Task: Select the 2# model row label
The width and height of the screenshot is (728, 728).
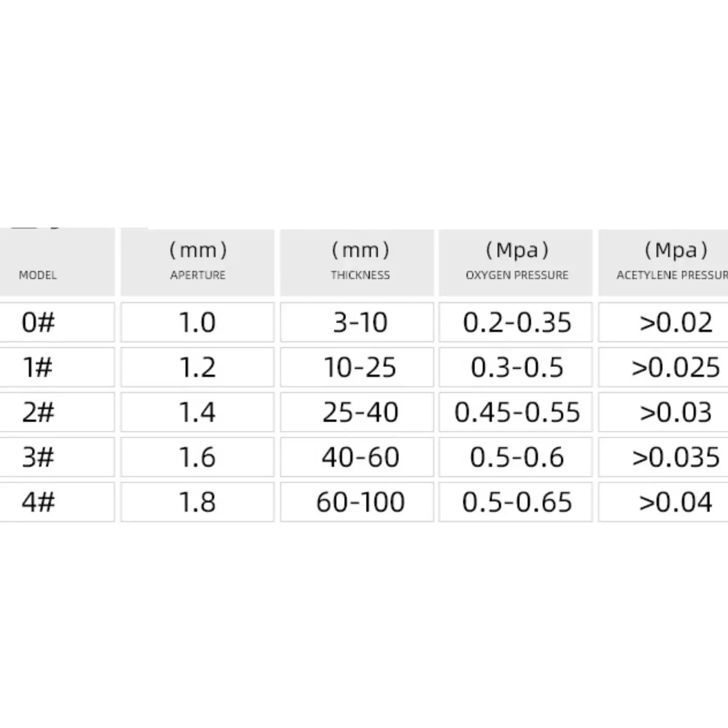Action: coord(38,412)
